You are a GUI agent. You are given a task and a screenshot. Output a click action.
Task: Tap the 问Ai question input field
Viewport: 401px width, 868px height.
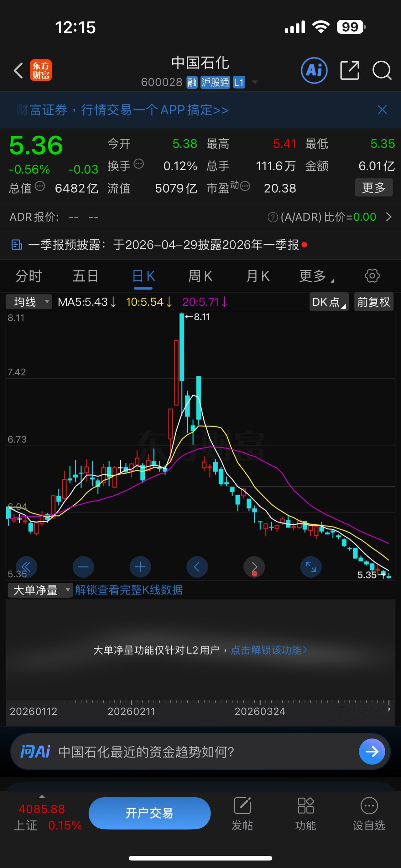click(200, 752)
